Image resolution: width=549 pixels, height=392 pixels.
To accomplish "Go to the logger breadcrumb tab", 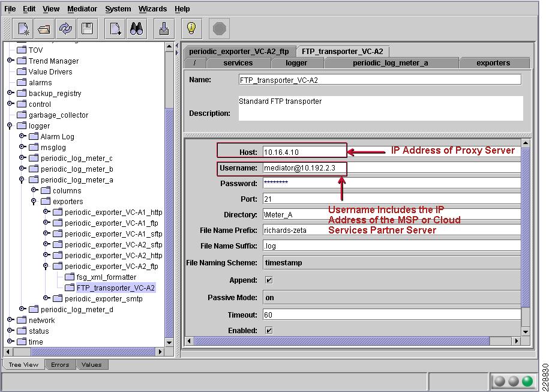I will point(296,63).
